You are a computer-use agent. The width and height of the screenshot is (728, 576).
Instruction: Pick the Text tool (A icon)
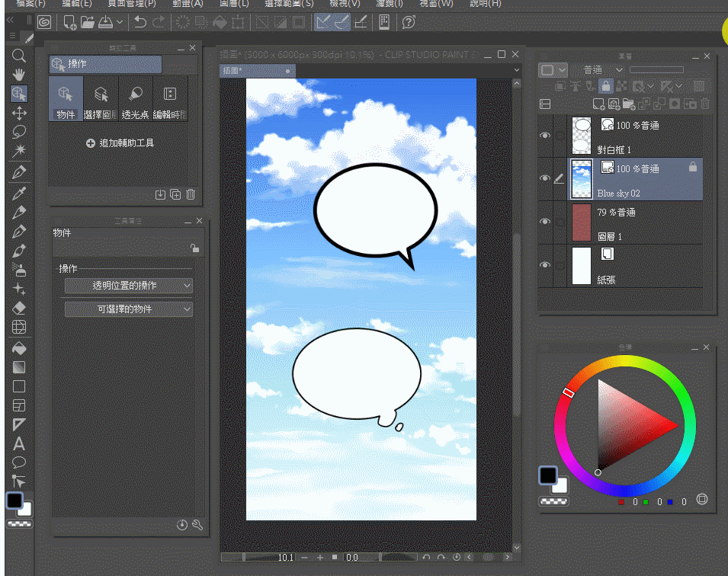tap(19, 443)
